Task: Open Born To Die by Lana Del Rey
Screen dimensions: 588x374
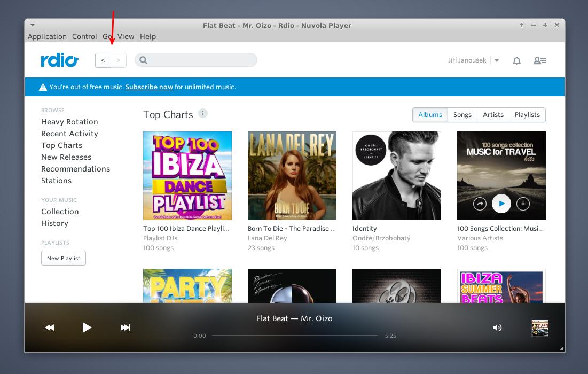Action: point(292,175)
